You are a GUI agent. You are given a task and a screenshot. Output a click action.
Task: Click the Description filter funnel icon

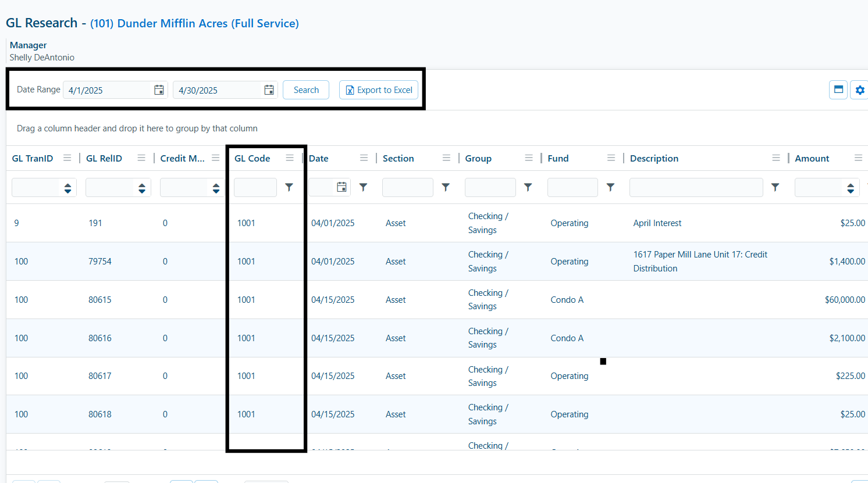pyautogui.click(x=775, y=187)
